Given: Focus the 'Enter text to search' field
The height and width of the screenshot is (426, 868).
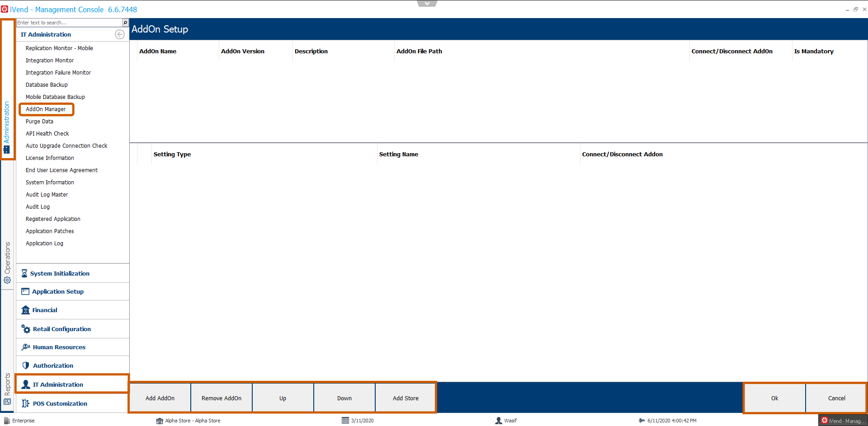Looking at the screenshot, I should [x=69, y=23].
